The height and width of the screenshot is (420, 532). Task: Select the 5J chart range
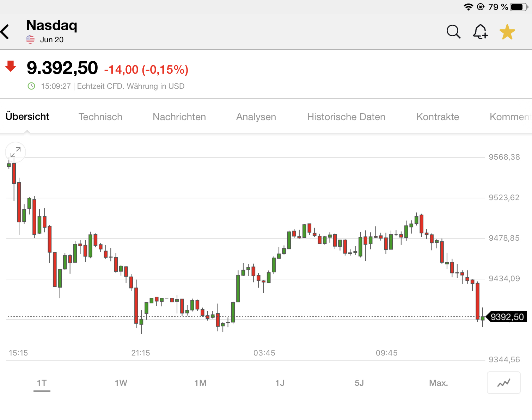click(359, 383)
